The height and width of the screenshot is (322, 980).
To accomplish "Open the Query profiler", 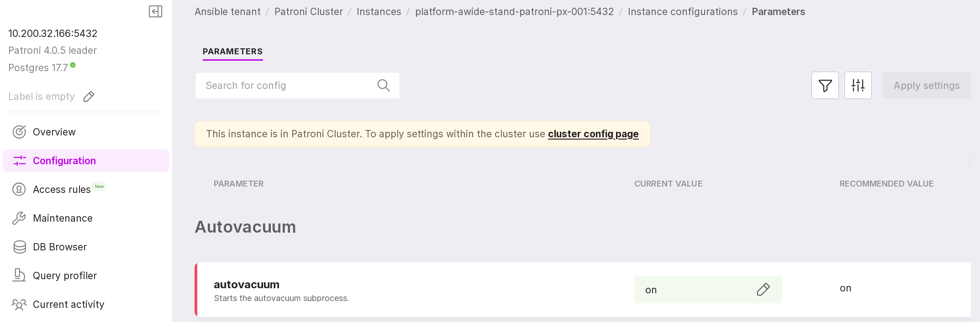I will click(x=64, y=276).
